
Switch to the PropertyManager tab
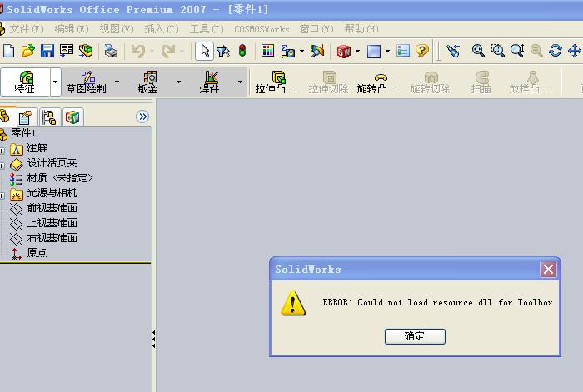tap(26, 117)
